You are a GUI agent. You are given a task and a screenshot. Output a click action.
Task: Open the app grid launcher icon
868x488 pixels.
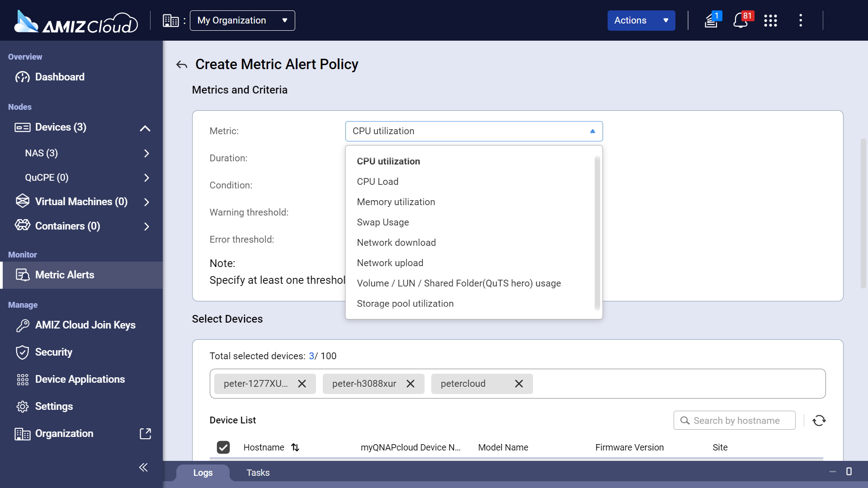tap(770, 21)
